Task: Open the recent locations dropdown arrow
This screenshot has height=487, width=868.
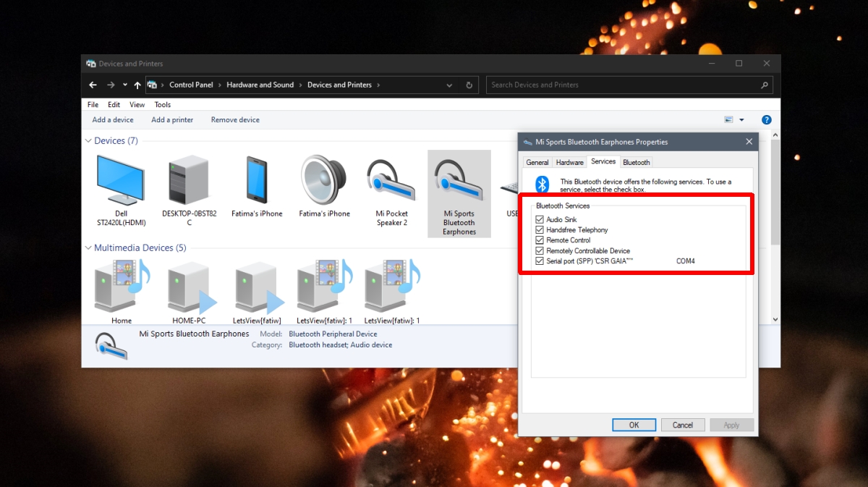Action: tap(125, 85)
